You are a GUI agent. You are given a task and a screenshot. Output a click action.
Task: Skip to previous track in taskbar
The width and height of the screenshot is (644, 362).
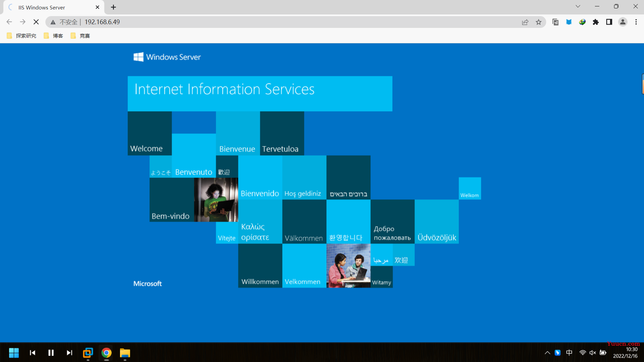click(33, 353)
